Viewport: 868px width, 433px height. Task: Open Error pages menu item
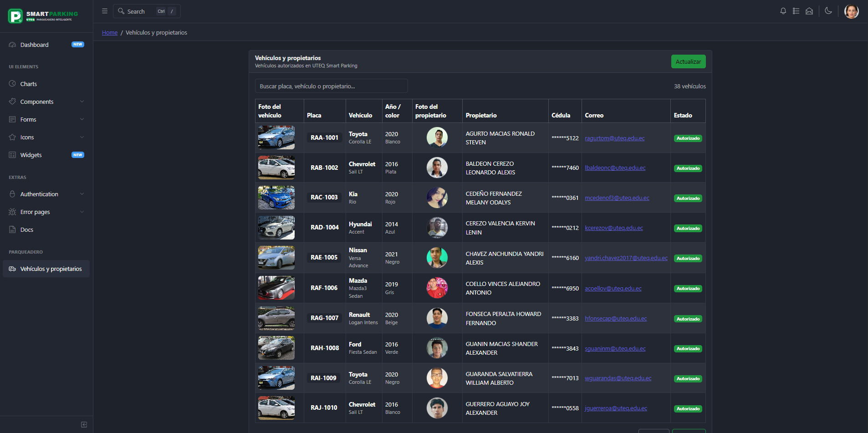46,212
